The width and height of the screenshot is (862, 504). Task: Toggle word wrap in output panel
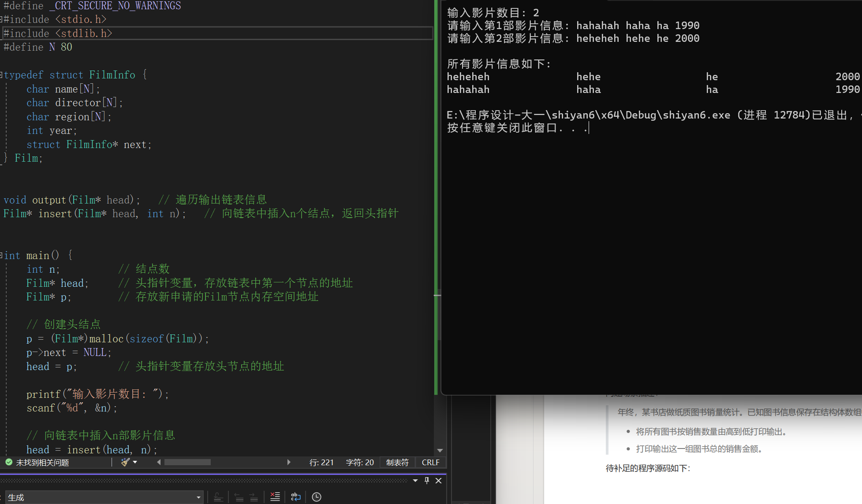click(296, 497)
